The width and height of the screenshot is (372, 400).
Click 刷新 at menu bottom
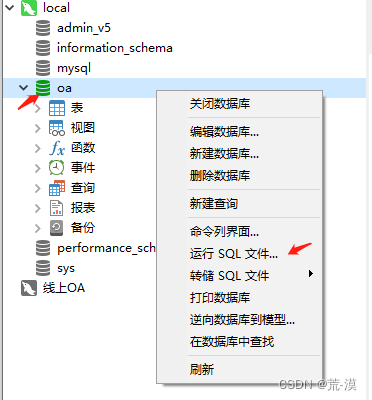pos(202,369)
